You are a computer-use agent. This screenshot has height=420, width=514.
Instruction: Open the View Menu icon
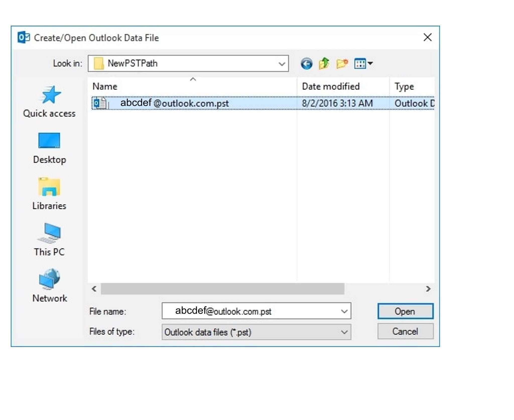pos(363,63)
